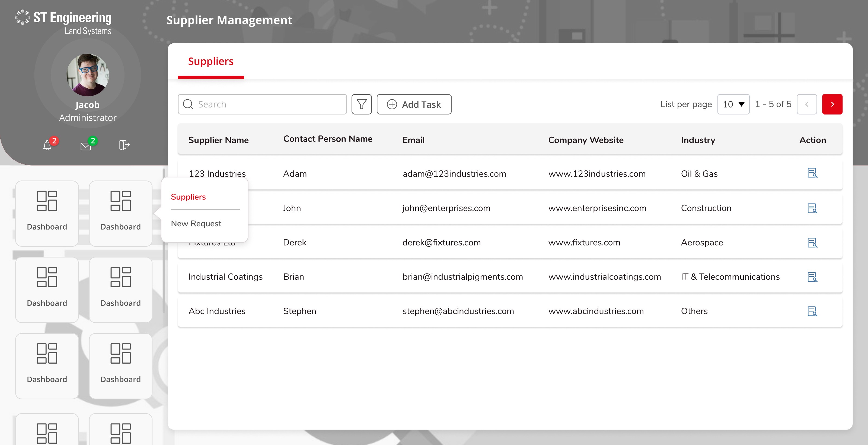The image size is (868, 445).
Task: Click Jacob's profile picture
Action: [x=88, y=75]
